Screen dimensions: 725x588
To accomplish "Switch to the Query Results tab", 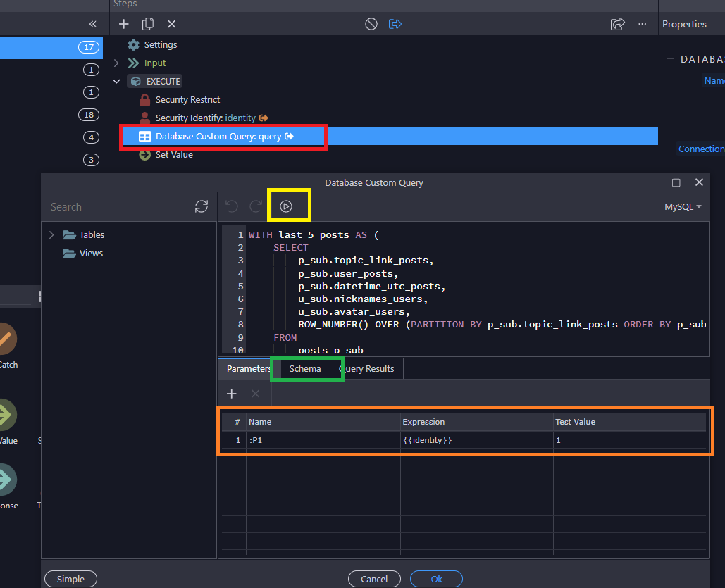I will 366,369.
